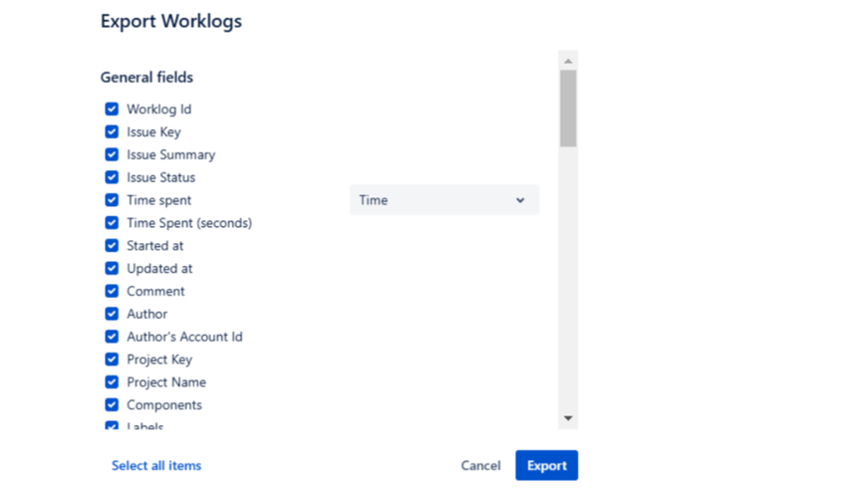Toggle Time Spent (seconds) checkbox
868x494 pixels.
click(x=112, y=223)
